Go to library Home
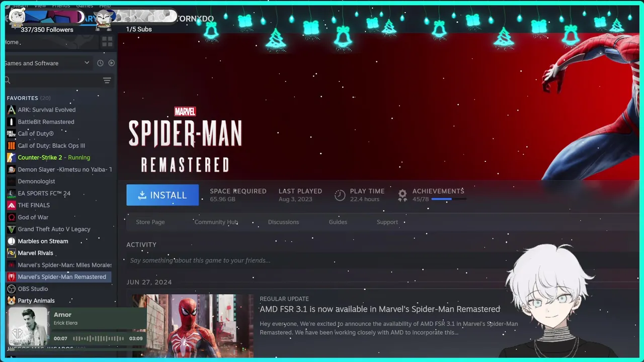Screen dimensions: 644x362 click(11, 42)
